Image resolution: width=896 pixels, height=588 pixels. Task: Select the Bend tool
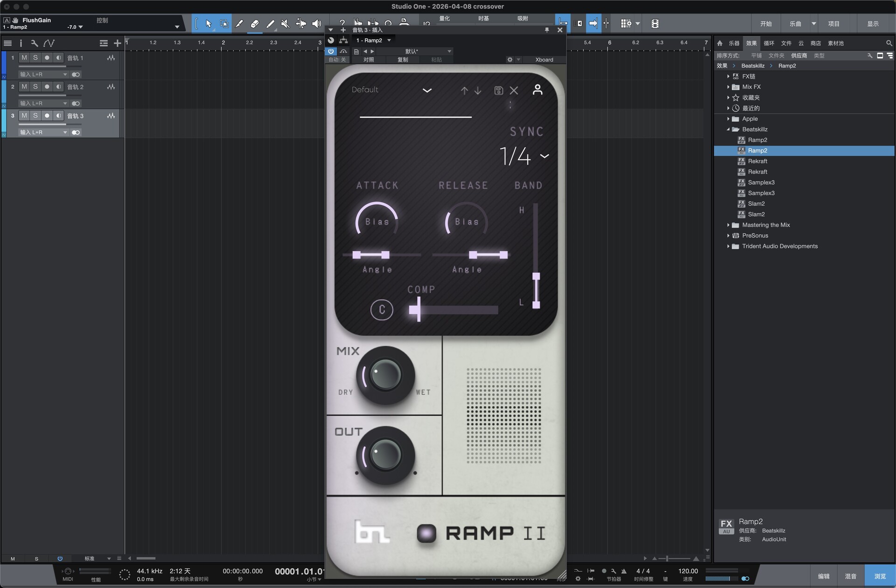(x=301, y=23)
